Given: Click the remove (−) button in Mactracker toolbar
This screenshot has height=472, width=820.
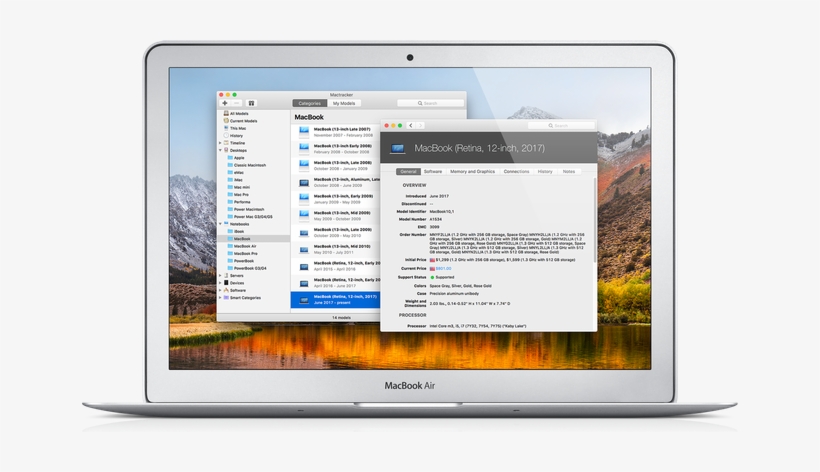Looking at the screenshot, I should (236, 103).
